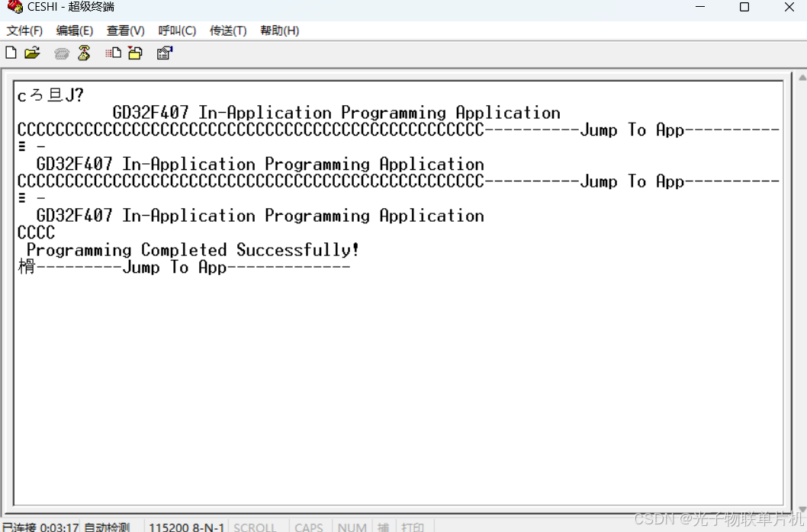Open the 编辑(E) menu
The width and height of the screenshot is (807, 532).
pos(75,31)
